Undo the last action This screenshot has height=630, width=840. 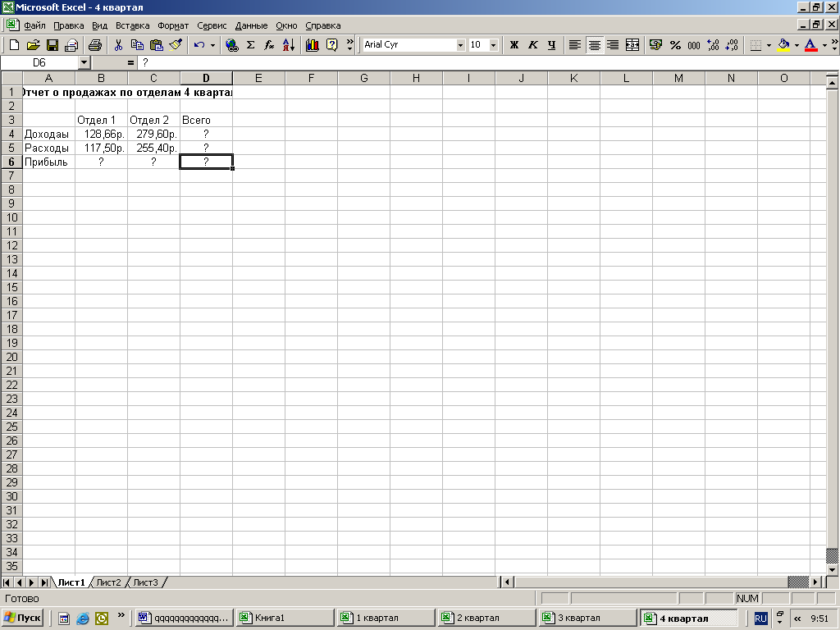pos(199,45)
